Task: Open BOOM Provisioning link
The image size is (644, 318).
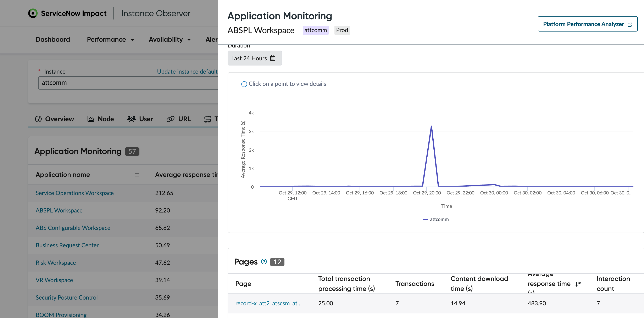Action: [x=61, y=315]
